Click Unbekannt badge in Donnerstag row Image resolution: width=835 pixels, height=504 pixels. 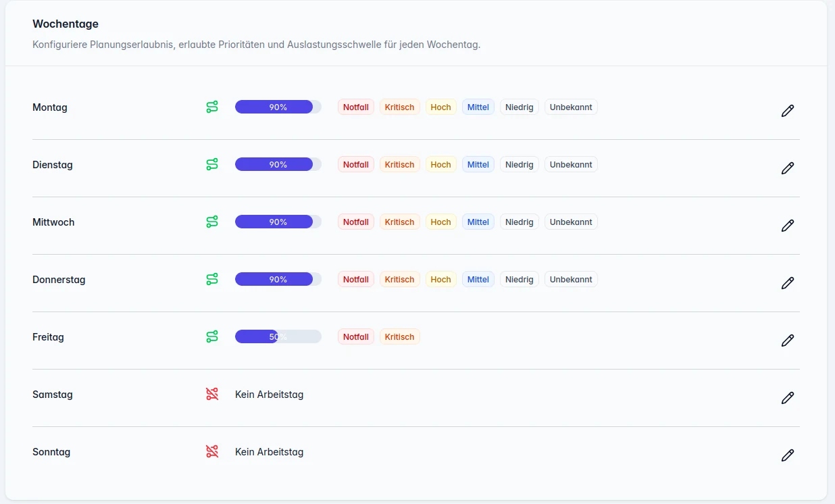tap(571, 279)
